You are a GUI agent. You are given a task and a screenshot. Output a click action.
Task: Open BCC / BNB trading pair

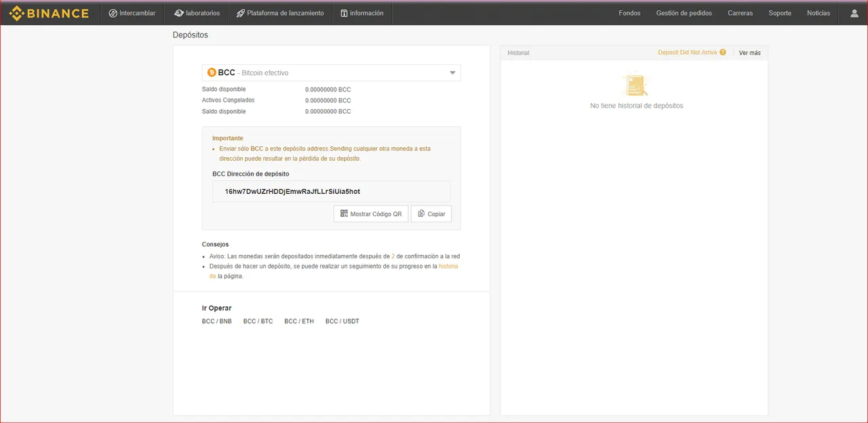point(217,321)
